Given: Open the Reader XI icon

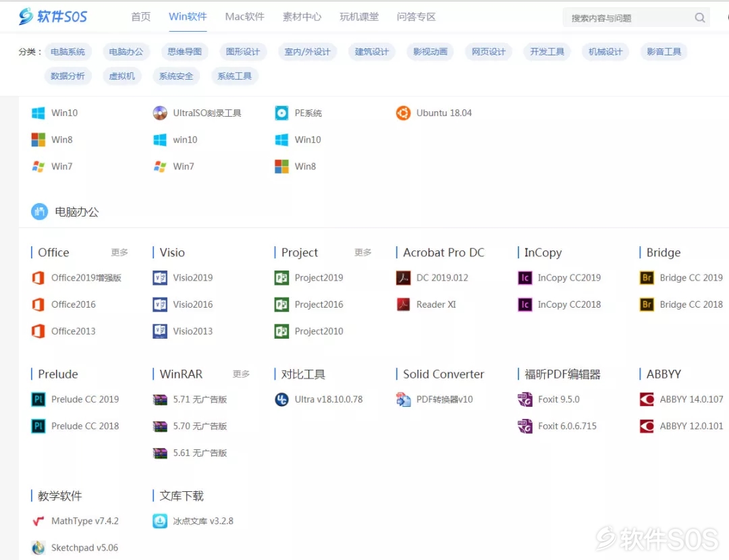Looking at the screenshot, I should tap(403, 304).
